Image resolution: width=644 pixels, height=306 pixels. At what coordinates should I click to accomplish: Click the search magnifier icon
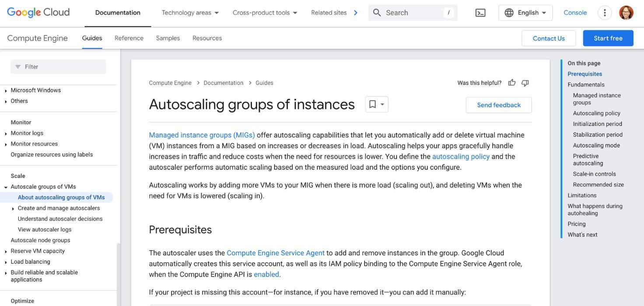[377, 12]
